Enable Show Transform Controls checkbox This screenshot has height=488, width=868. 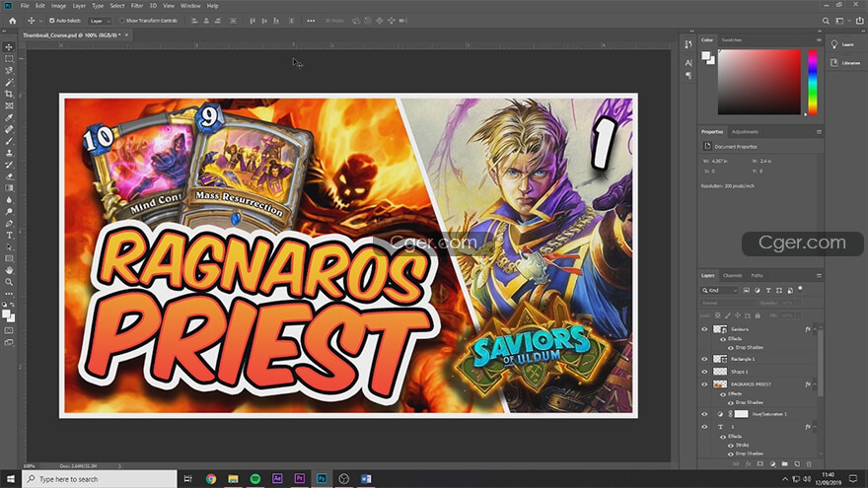tap(121, 21)
